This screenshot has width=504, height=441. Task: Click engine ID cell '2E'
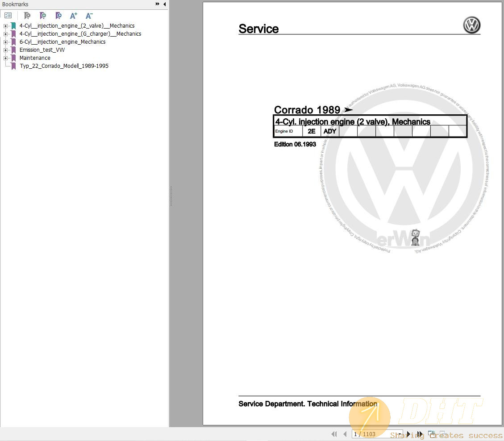[x=312, y=131]
